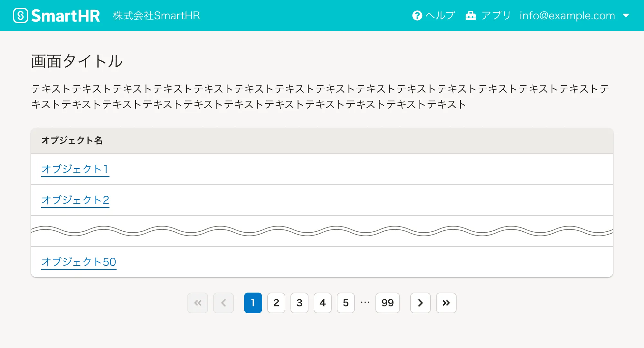Go to page 5
644x348 pixels.
coord(346,303)
